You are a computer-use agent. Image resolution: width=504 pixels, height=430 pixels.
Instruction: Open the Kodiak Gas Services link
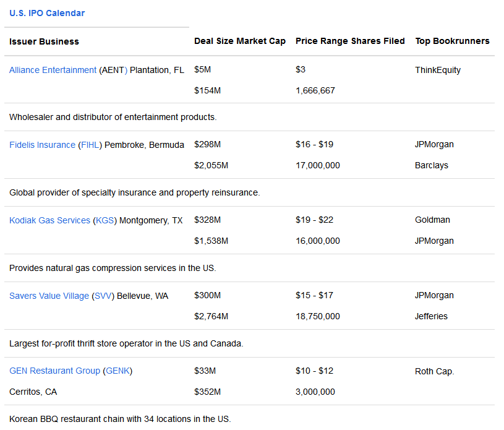50,220
